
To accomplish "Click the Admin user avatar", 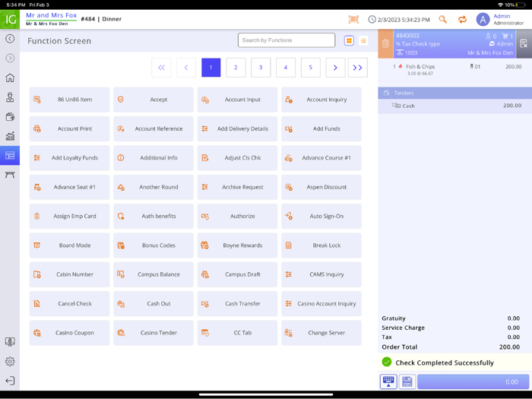I will click(x=483, y=19).
